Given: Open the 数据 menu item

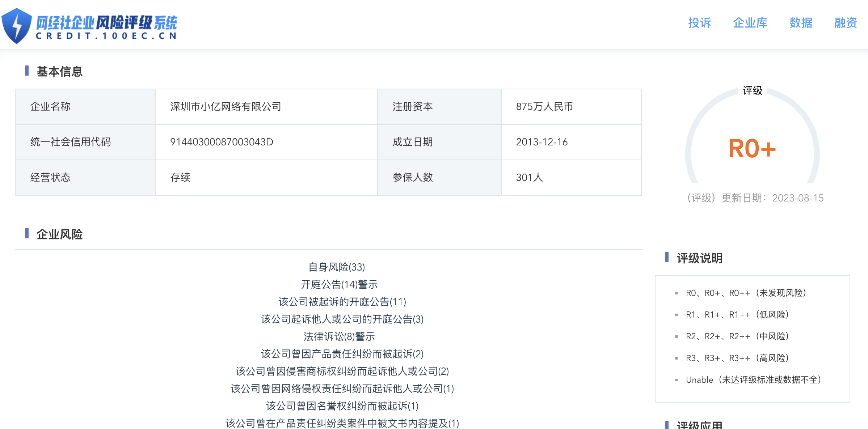Looking at the screenshot, I should tap(801, 23).
